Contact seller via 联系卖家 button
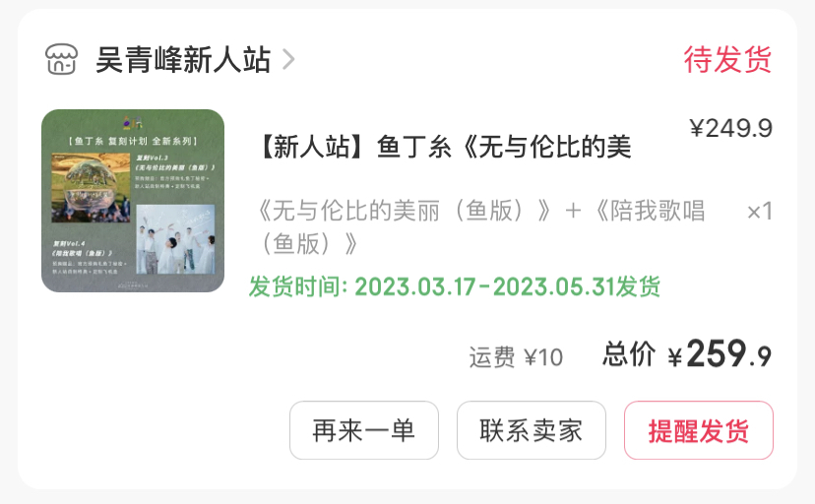 (x=532, y=430)
